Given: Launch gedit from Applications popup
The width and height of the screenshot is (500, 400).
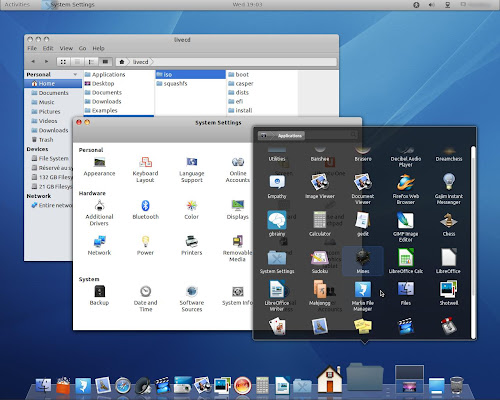Looking at the screenshot, I should [x=363, y=223].
